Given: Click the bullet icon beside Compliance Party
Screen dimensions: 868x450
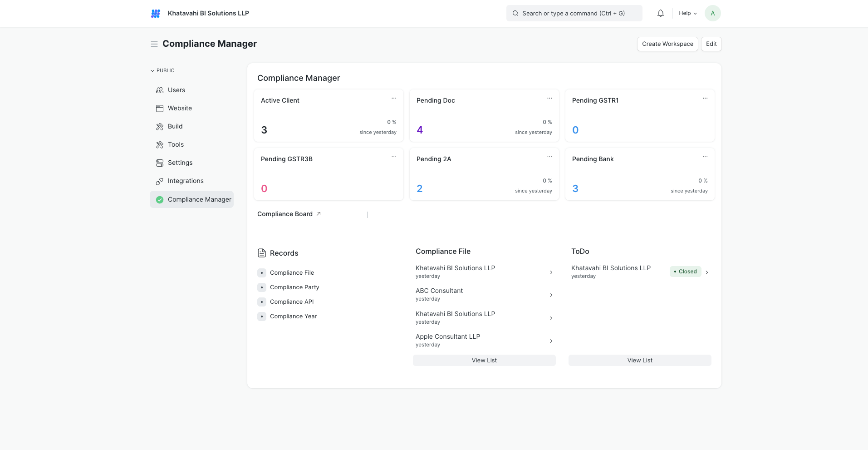Looking at the screenshot, I should coord(262,287).
